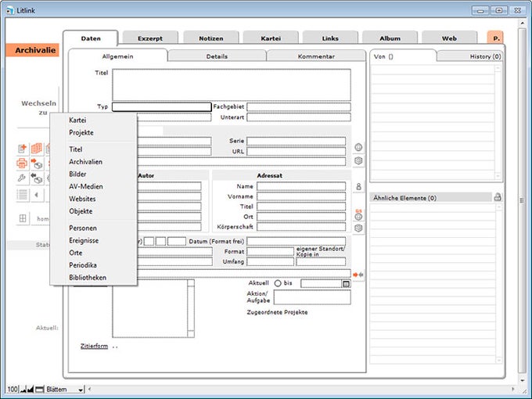Click the zoom in icon in status bar

click(31, 390)
